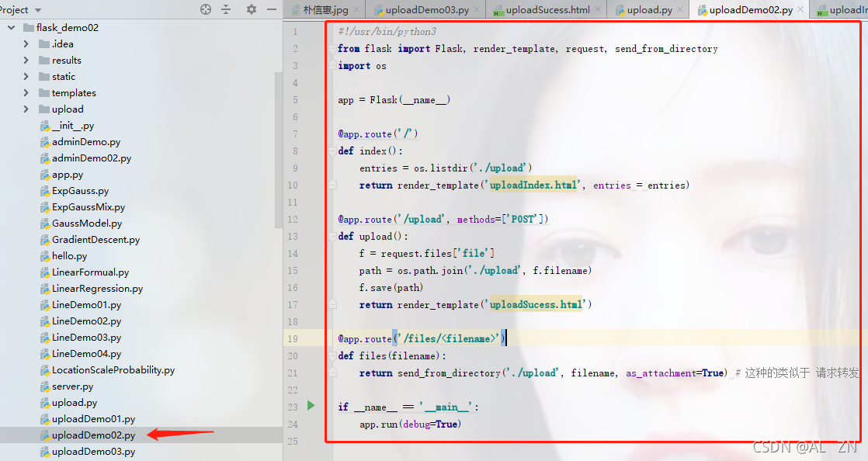The height and width of the screenshot is (461, 868).
Task: Click the project tree vertical scrollbar
Action: click(x=279, y=150)
